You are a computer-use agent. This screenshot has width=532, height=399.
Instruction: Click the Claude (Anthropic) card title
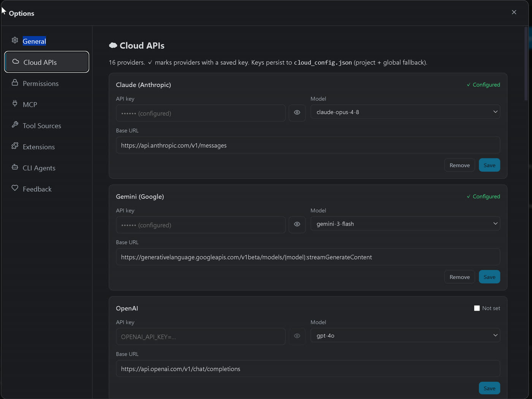point(143,85)
